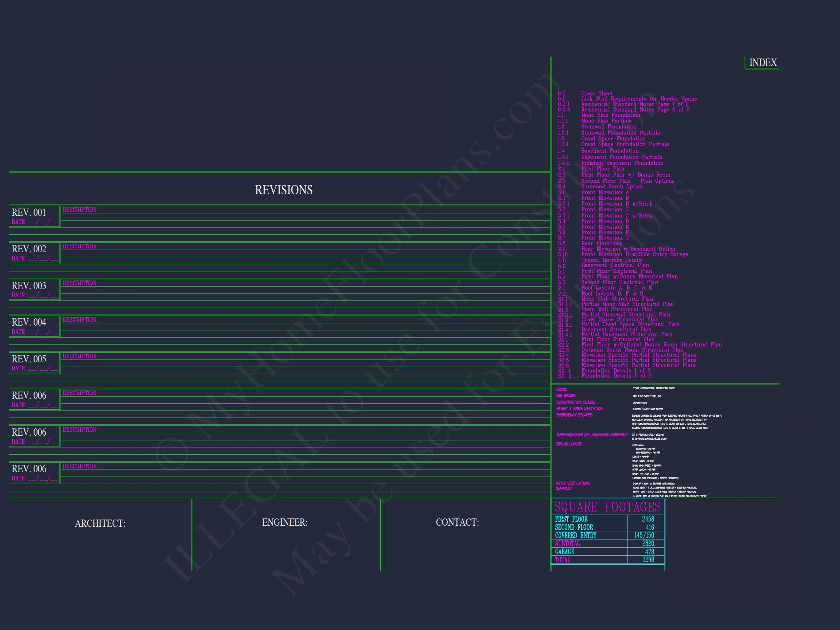Click the GARAGE row in square footages
Screen dimensions: 840x630
pos(565,552)
